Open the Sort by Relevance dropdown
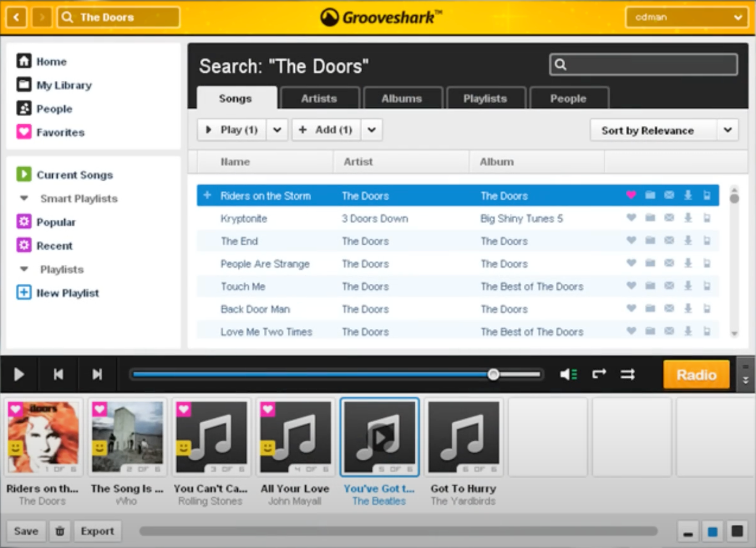This screenshot has height=548, width=756. click(x=728, y=130)
